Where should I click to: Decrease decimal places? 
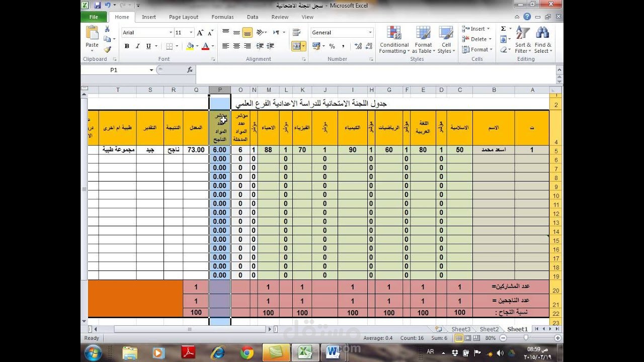pos(369,46)
